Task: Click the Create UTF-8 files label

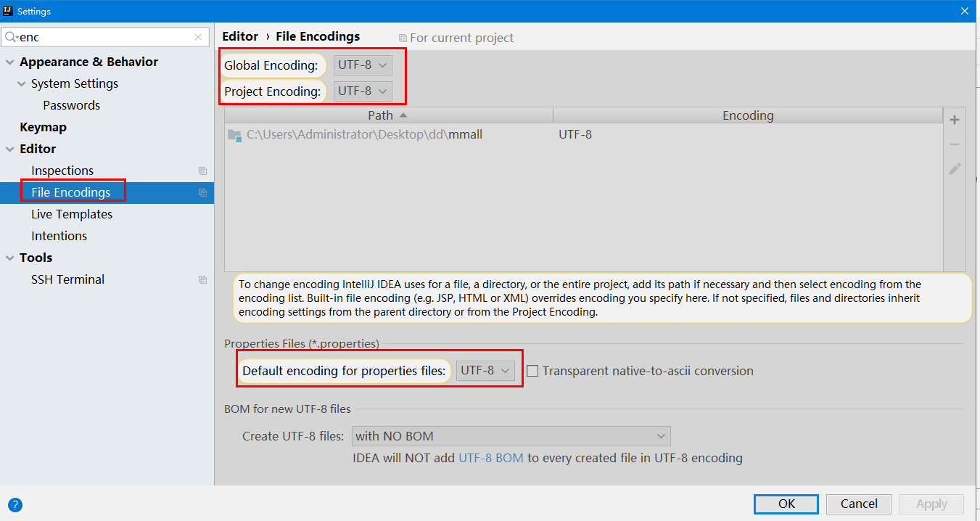Action: point(293,436)
